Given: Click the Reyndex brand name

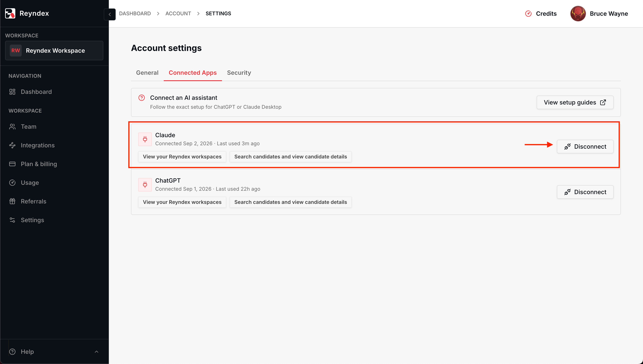Looking at the screenshot, I should click(34, 13).
